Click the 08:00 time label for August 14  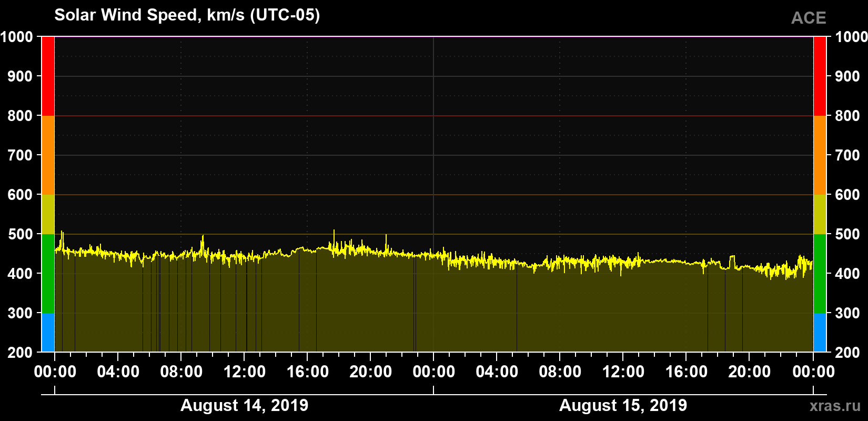(181, 372)
